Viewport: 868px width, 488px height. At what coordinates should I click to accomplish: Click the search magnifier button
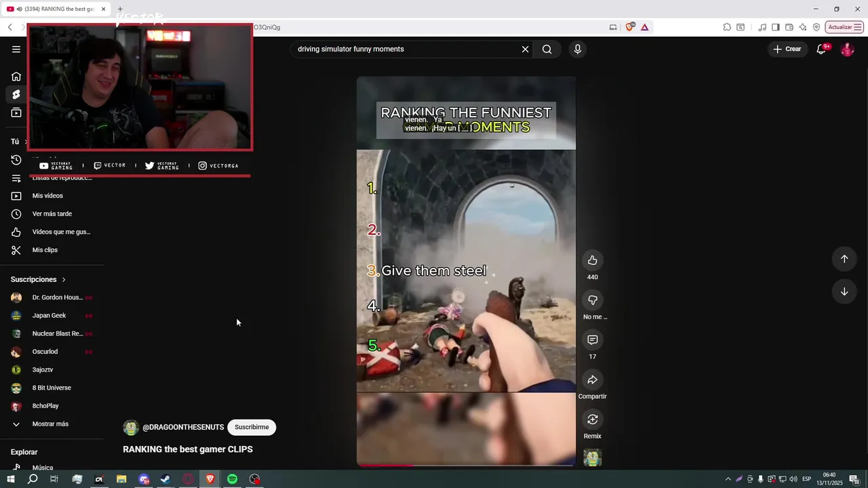point(547,49)
